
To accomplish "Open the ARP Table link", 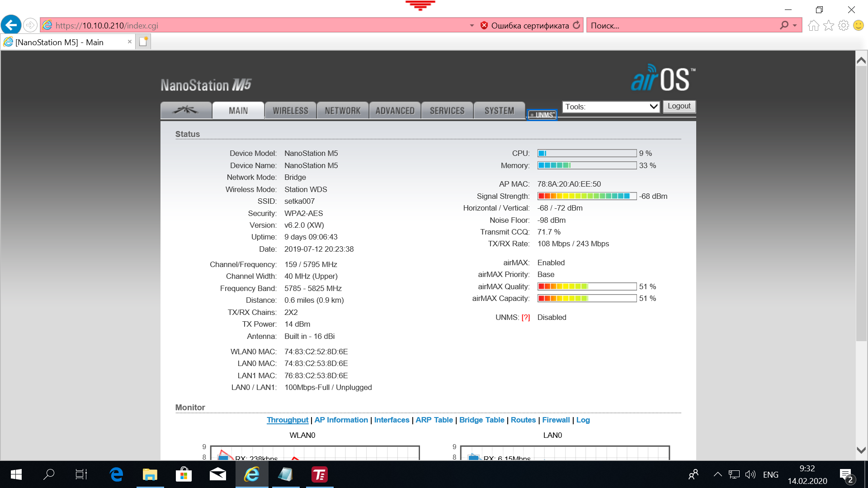I will (434, 420).
